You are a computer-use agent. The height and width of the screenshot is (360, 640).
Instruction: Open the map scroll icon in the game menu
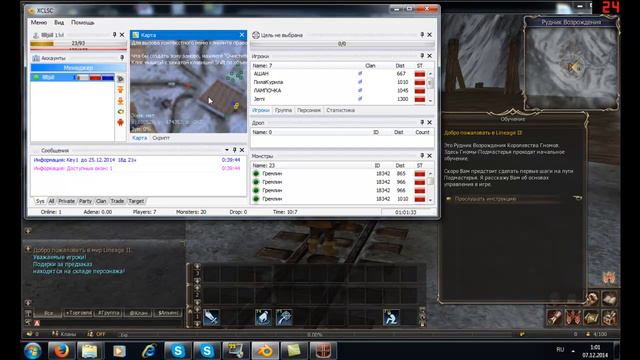(591, 317)
